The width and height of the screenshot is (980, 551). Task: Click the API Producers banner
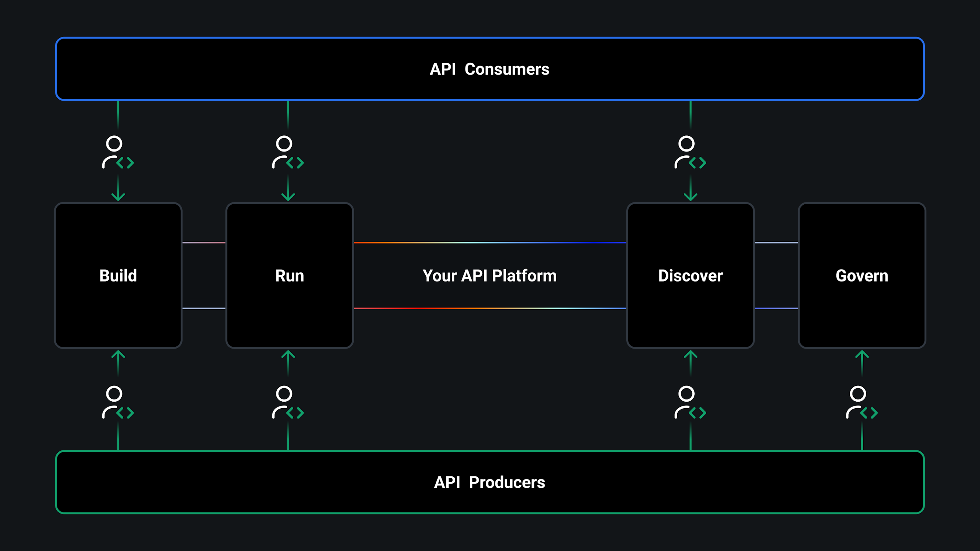[x=490, y=482]
